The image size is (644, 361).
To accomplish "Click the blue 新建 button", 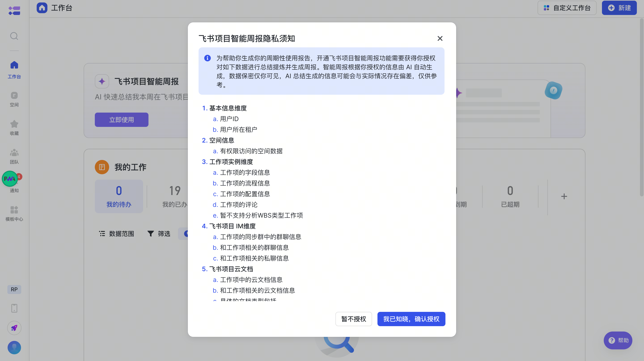I will pos(619,8).
